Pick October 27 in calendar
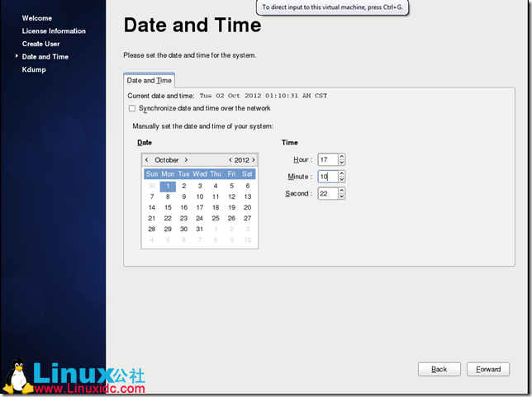 (248, 219)
